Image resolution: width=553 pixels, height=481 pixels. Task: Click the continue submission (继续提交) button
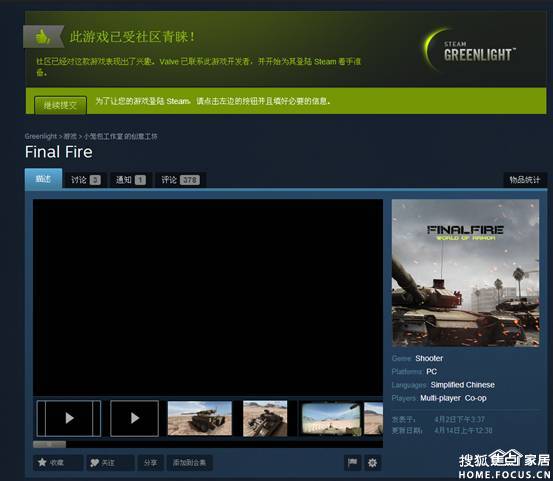60,105
